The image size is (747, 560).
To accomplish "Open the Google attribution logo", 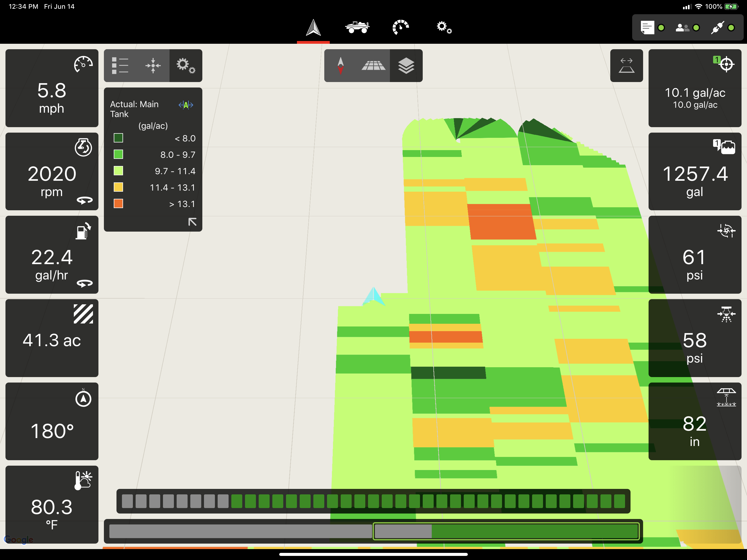I will click(x=19, y=539).
